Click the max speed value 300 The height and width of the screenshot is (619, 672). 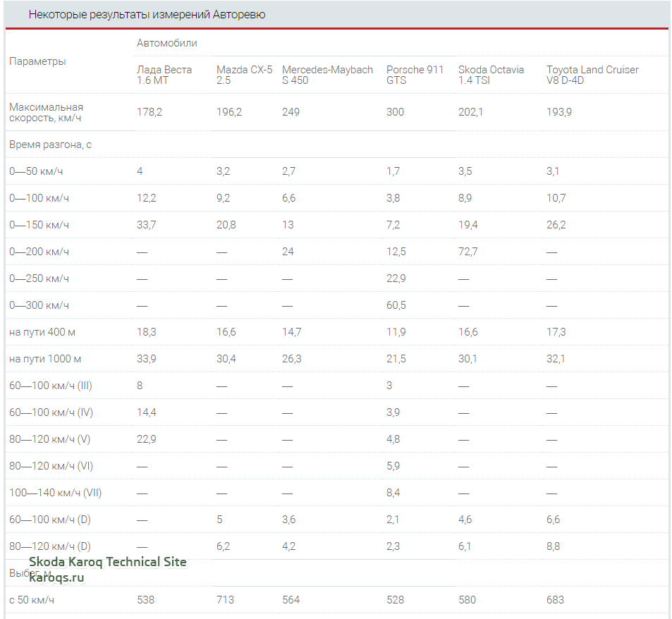pyautogui.click(x=395, y=112)
